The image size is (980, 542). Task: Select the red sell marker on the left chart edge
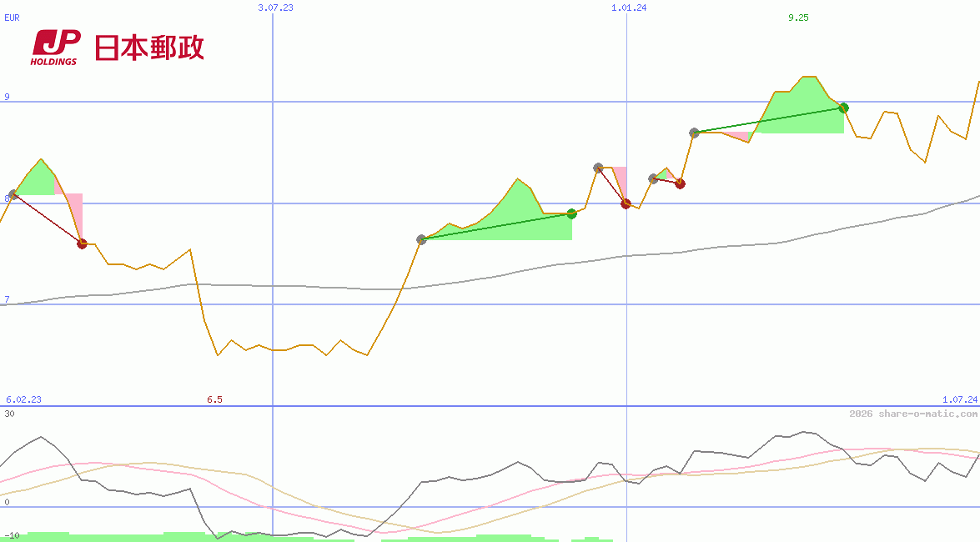coord(82,243)
